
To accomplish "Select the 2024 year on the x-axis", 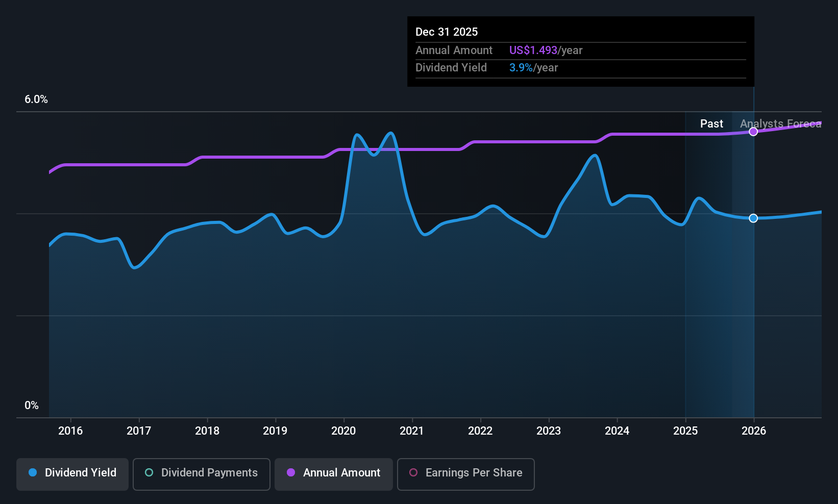I will click(x=617, y=431).
